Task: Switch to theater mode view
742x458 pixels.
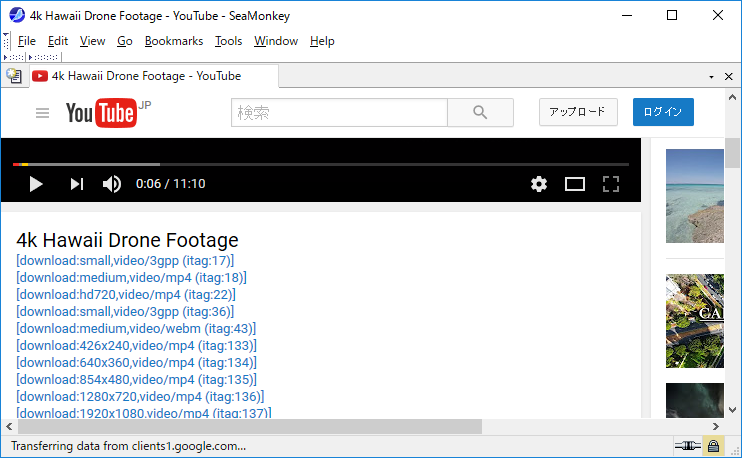Action: pyautogui.click(x=575, y=184)
